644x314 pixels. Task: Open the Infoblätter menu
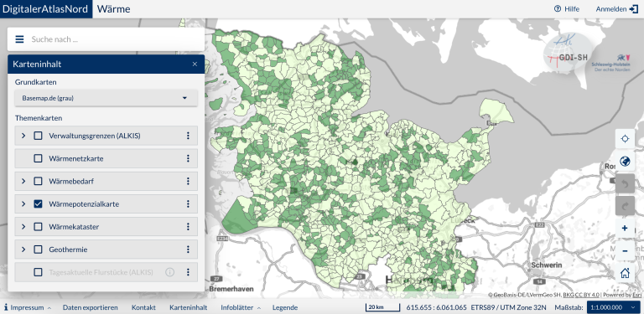[x=241, y=307]
